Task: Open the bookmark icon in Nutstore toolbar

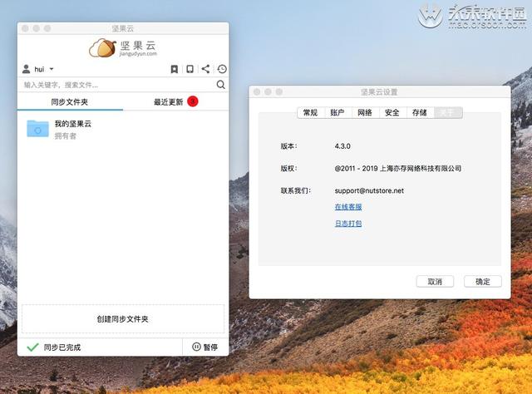Action: (174, 69)
